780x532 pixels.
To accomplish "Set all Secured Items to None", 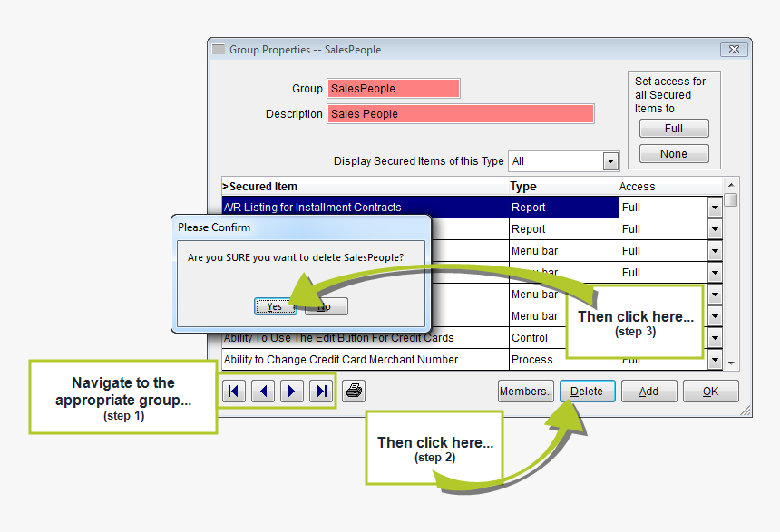I will coord(674,154).
